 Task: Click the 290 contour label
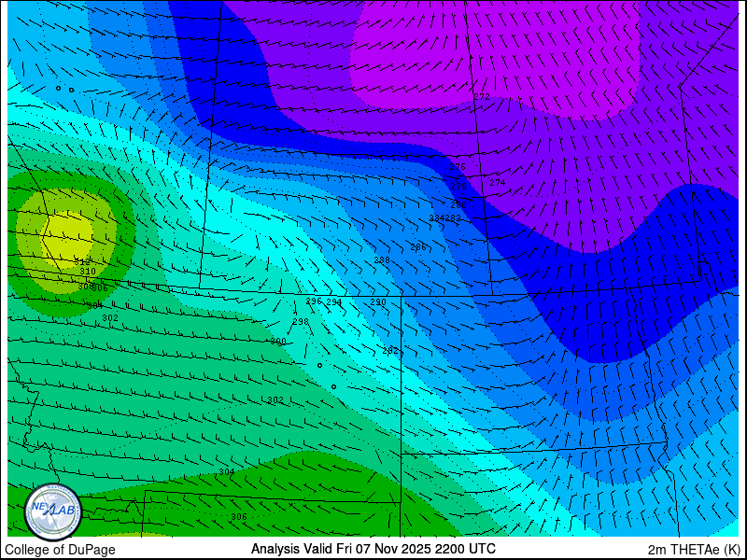pyautogui.click(x=378, y=302)
